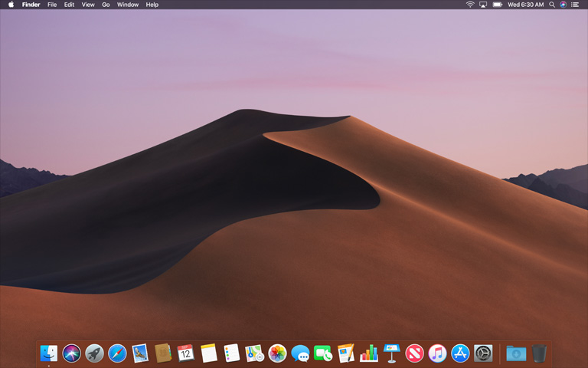
Task: Launch Maps from the Dock
Action: (255, 353)
